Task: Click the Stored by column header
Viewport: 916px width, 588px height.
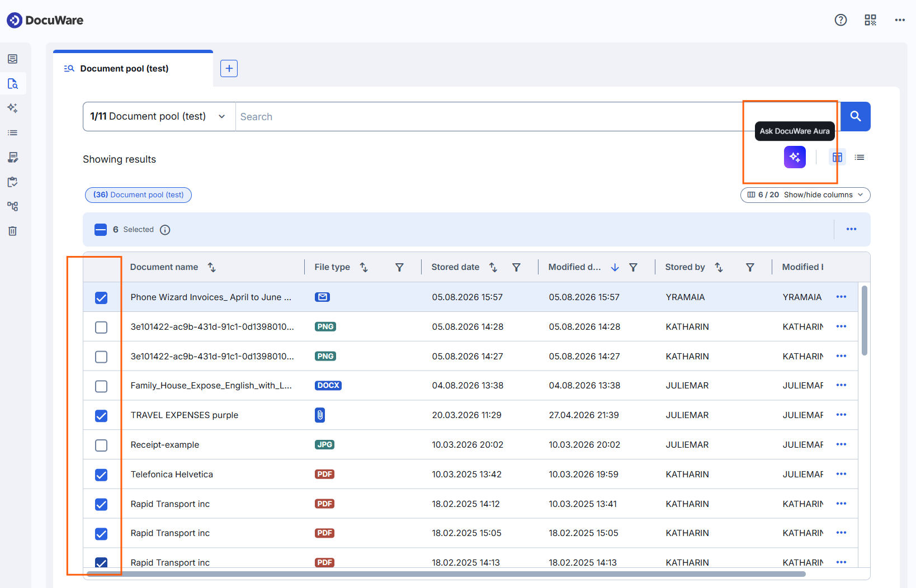Action: [x=685, y=267]
